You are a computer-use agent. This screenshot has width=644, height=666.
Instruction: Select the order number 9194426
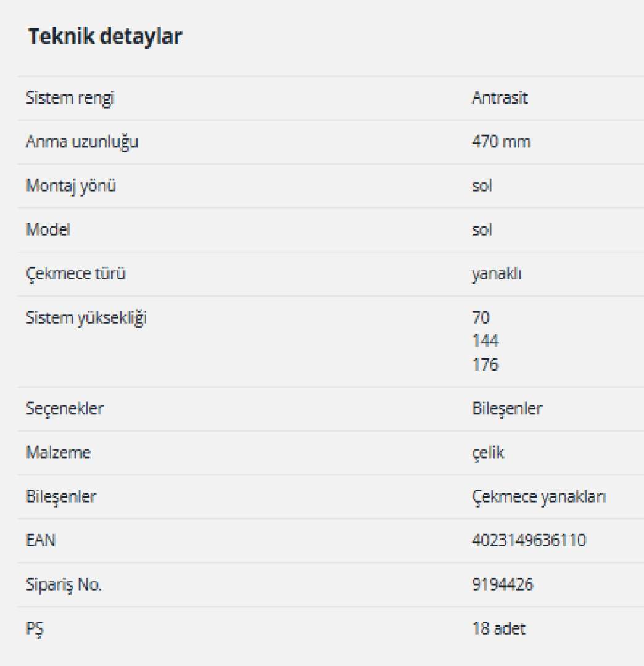click(x=502, y=584)
